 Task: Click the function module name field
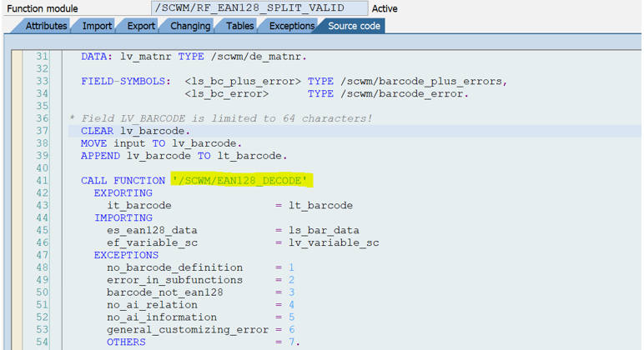pos(259,8)
